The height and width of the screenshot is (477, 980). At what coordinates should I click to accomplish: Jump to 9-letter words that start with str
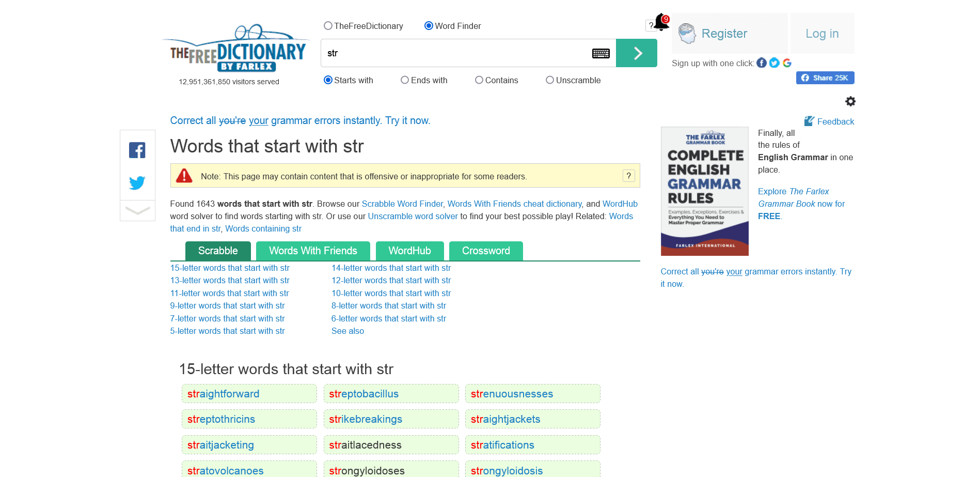point(228,305)
